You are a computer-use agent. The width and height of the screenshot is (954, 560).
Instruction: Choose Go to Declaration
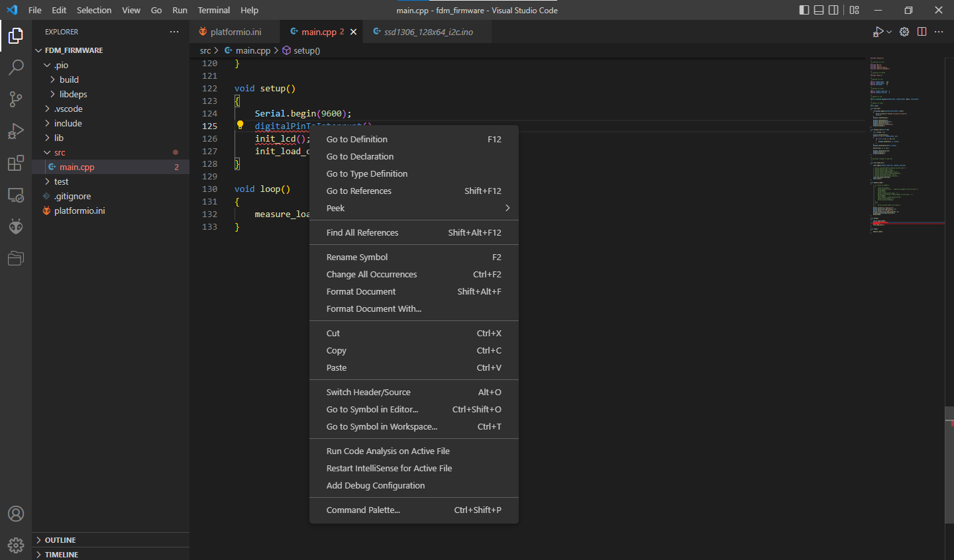(414, 156)
